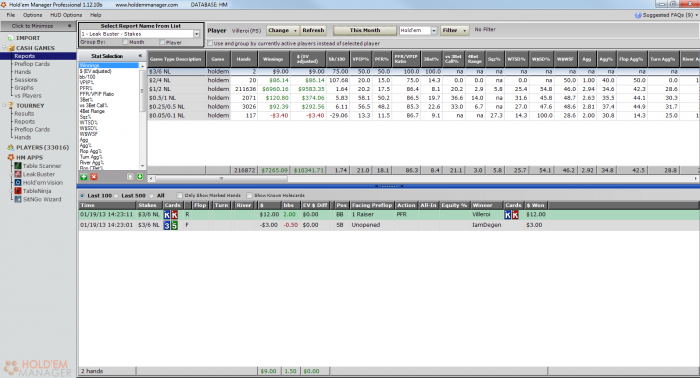Expand the Suggested FAQs dropdown arrow
The width and height of the screenshot is (700, 378).
tap(696, 15)
